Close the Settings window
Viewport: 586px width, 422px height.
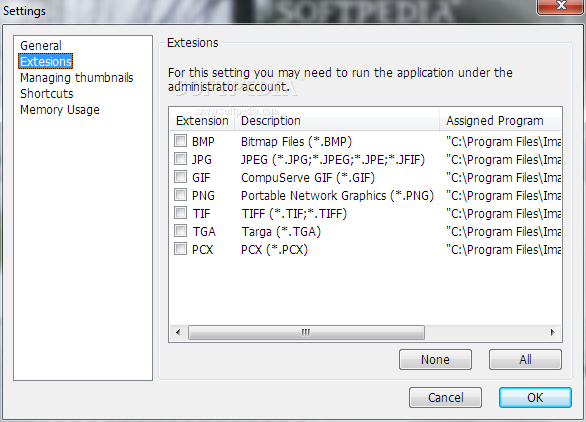click(x=561, y=6)
